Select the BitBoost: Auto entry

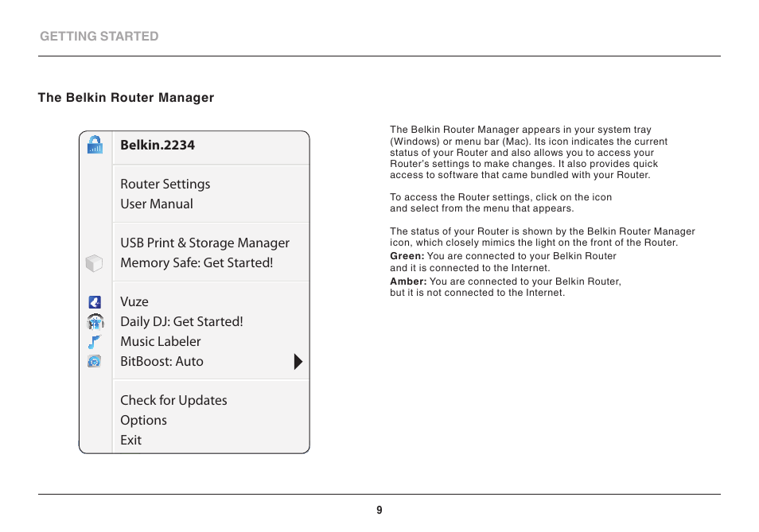point(162,361)
